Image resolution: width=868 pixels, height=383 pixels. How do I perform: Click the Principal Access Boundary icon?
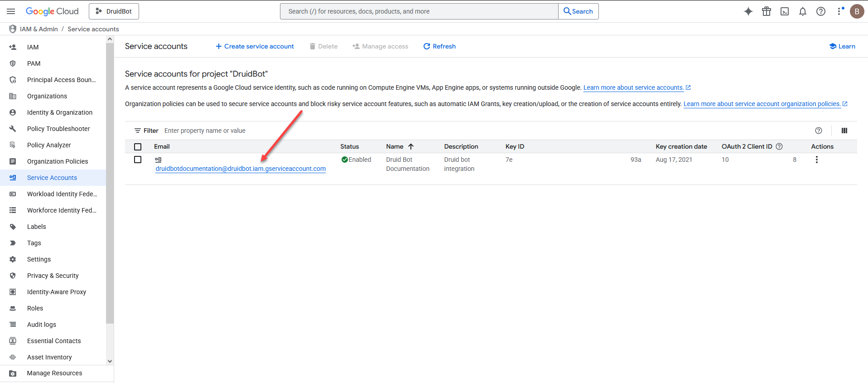[x=13, y=80]
